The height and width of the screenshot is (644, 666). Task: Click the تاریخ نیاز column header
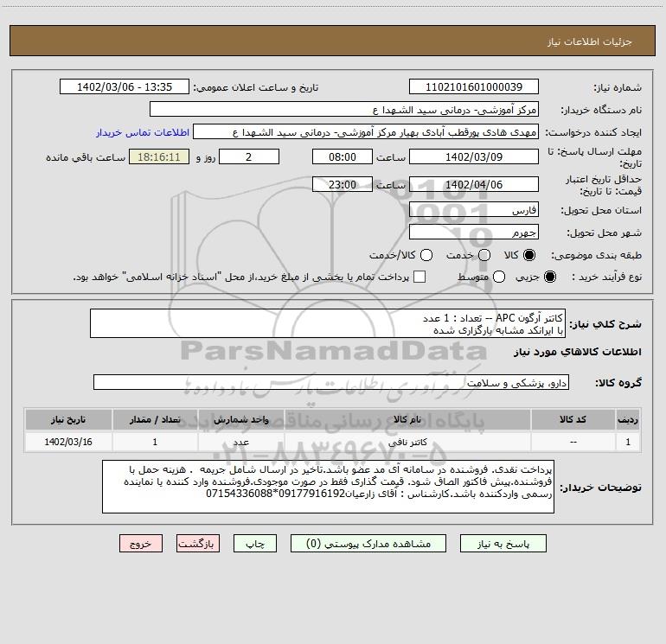click(x=68, y=420)
